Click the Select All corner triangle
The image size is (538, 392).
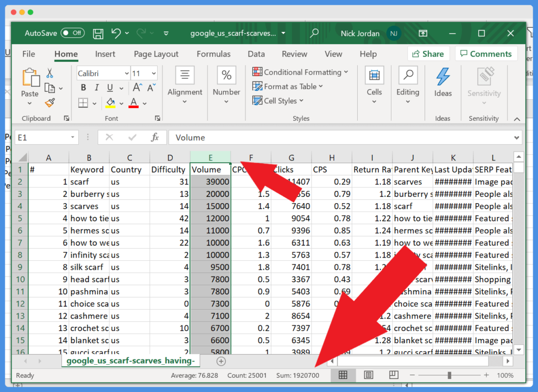22,157
